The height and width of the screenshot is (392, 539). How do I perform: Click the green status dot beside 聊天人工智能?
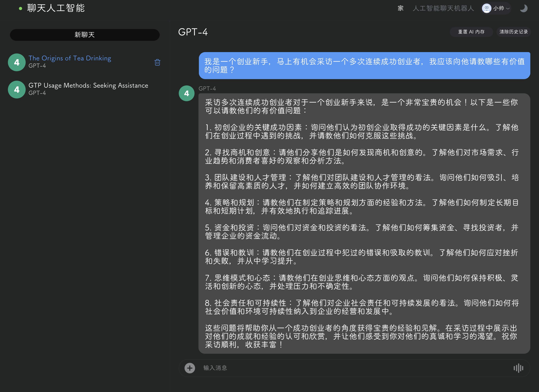(x=21, y=8)
